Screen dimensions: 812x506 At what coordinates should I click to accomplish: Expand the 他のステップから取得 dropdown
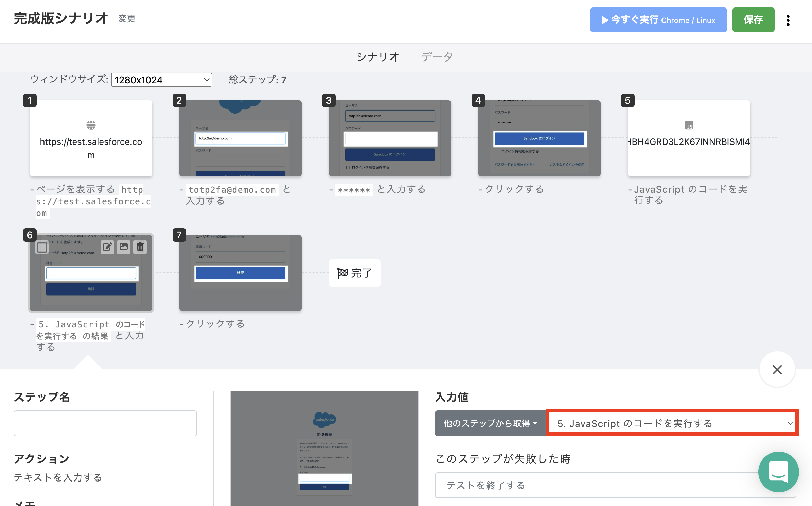490,423
